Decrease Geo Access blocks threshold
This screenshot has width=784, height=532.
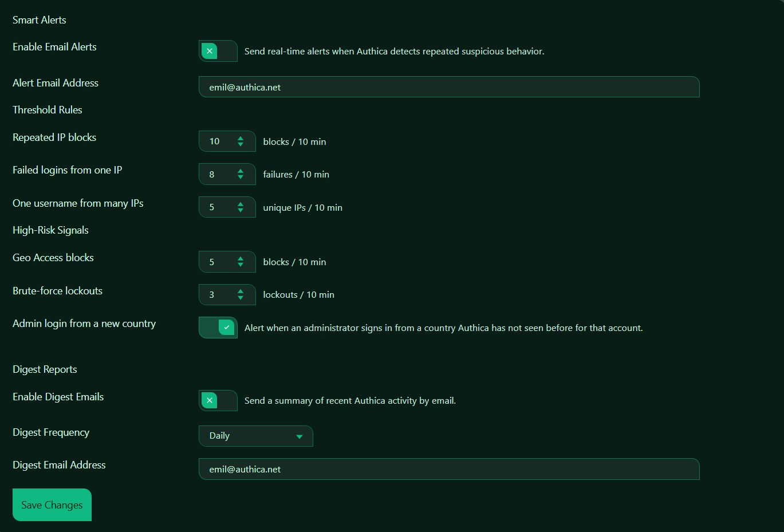click(x=241, y=265)
